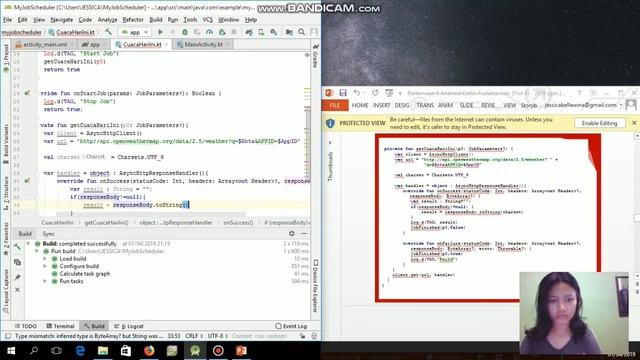Open the app run configuration dropdown
Viewport: 640px width, 360px height.
point(135,32)
